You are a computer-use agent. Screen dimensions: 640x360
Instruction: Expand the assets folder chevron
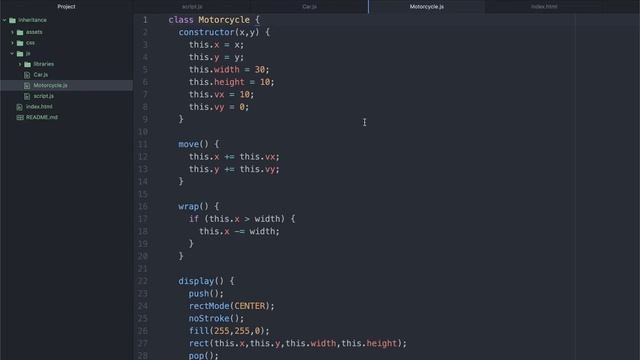point(12,32)
